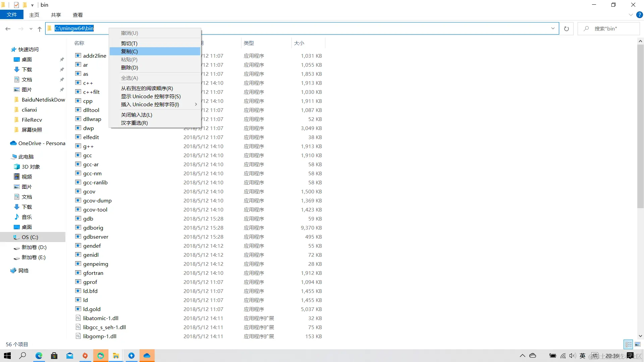Select the gcc-ranlib file
Viewport: 644px width, 362px height.
[x=95, y=183]
